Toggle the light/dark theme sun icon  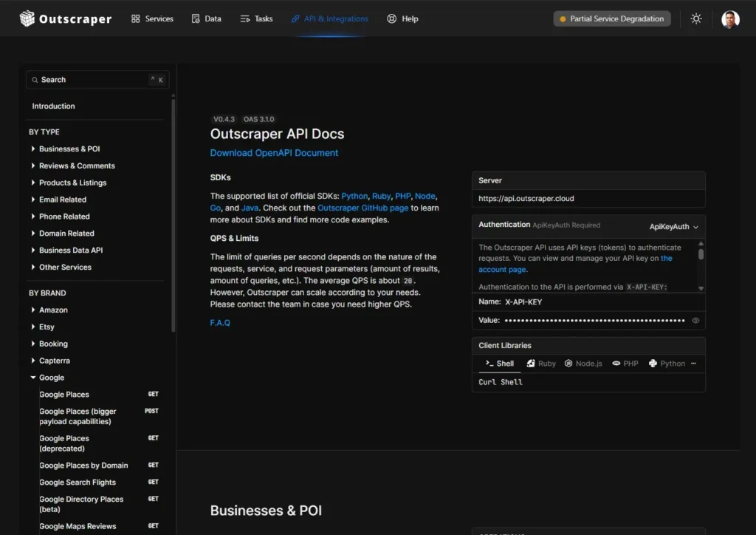[695, 18]
